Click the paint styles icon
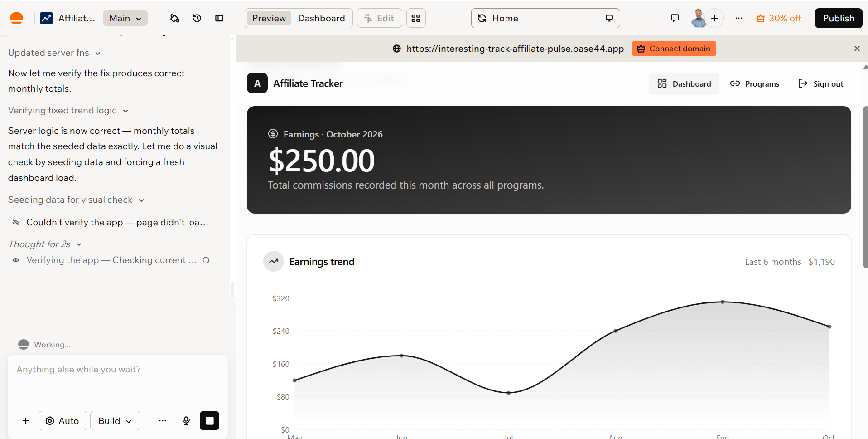This screenshot has width=868, height=439. (175, 18)
